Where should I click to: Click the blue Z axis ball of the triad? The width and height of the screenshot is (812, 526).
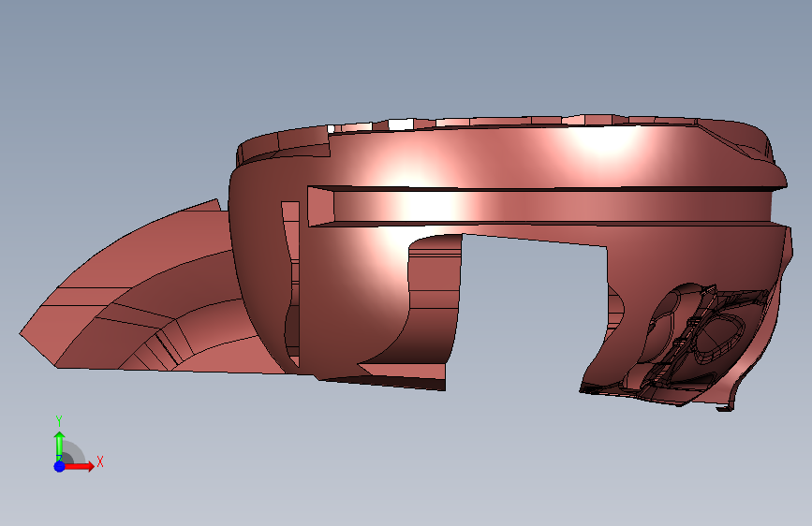(x=60, y=466)
